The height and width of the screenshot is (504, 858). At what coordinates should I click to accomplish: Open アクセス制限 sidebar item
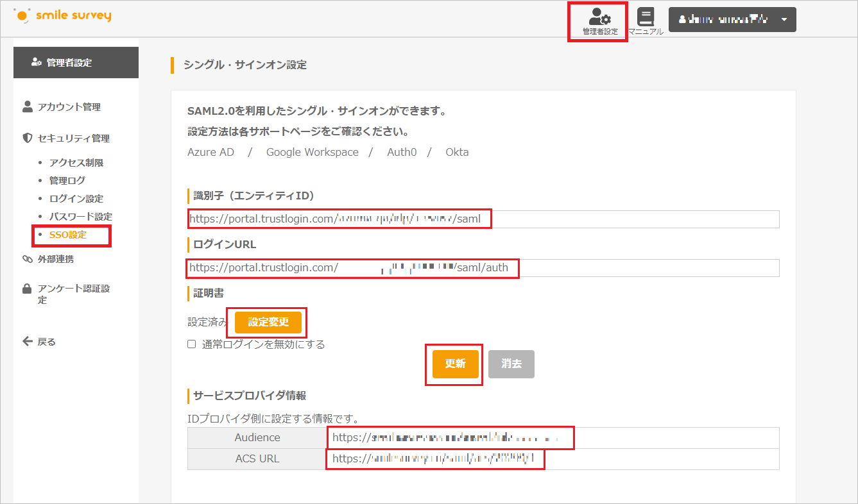(x=76, y=163)
